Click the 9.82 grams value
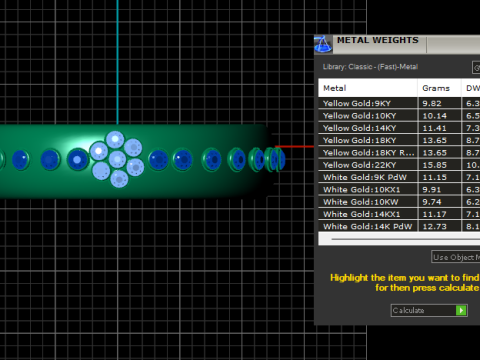Screen dimensions: 480x360 tap(432, 103)
